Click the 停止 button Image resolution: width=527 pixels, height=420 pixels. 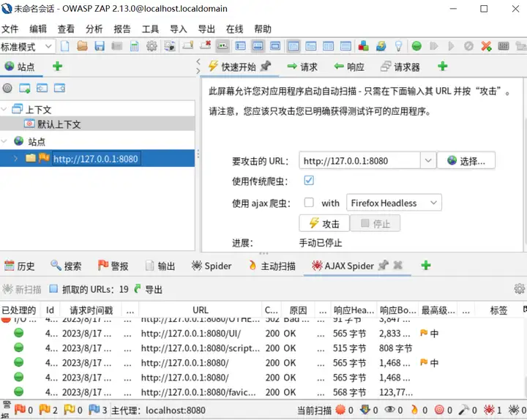point(375,223)
